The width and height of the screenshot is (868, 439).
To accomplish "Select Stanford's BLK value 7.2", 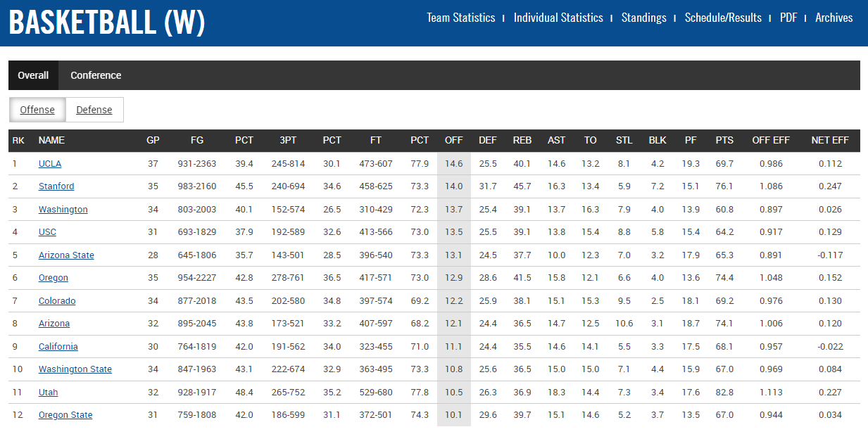I will 658,186.
